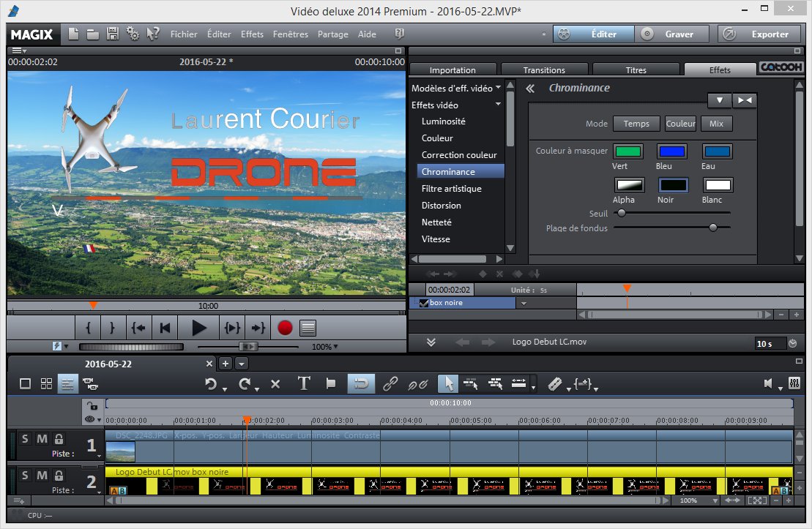Open the redo history dropdown arrow
The image size is (812, 529).
[x=257, y=389]
